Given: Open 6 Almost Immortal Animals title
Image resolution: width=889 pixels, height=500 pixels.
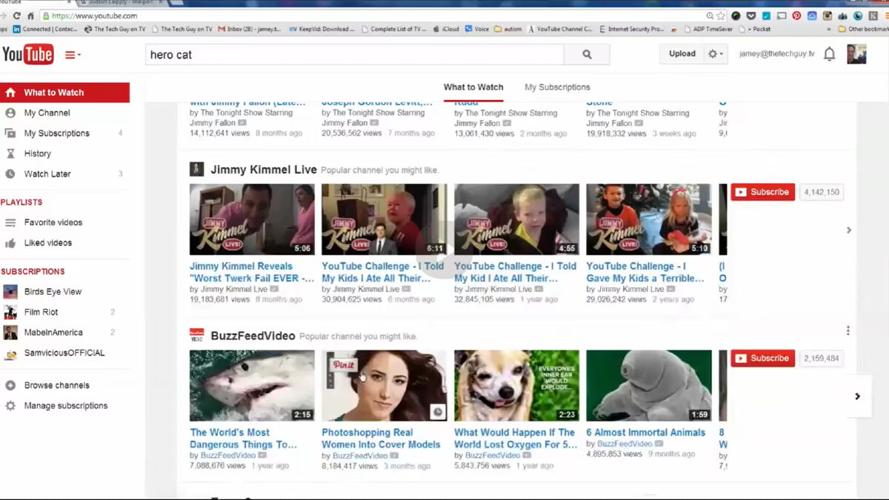Looking at the screenshot, I should click(x=646, y=433).
